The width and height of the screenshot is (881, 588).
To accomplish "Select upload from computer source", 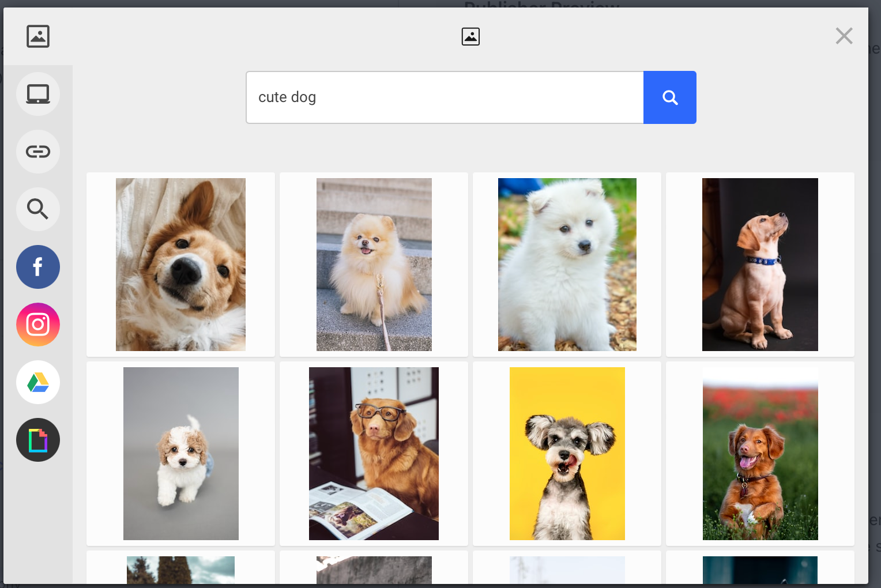I will [x=38, y=94].
